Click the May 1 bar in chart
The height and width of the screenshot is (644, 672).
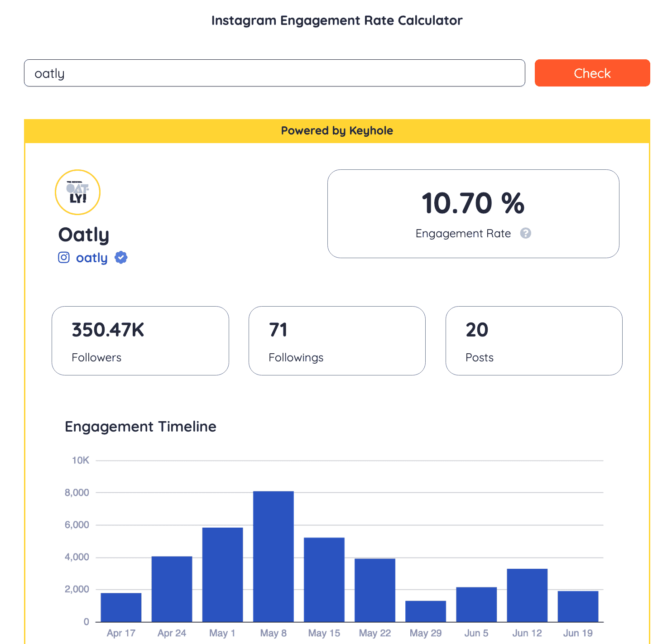pos(222,575)
